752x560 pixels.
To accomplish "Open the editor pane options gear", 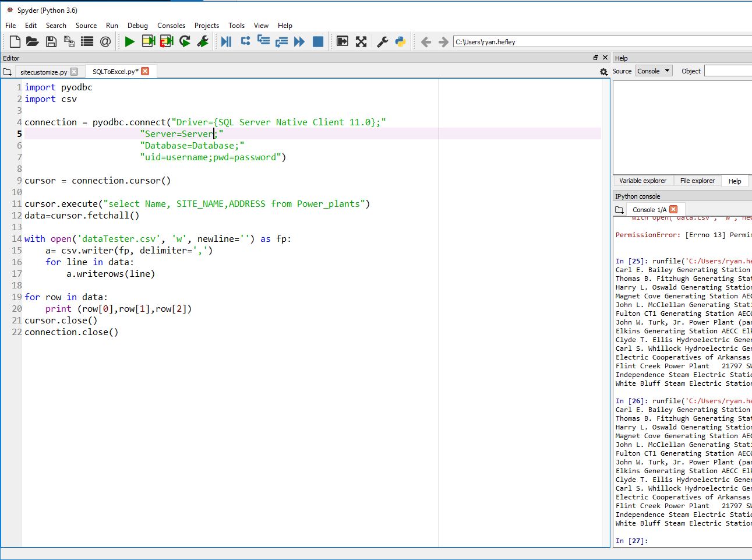I will click(x=604, y=71).
